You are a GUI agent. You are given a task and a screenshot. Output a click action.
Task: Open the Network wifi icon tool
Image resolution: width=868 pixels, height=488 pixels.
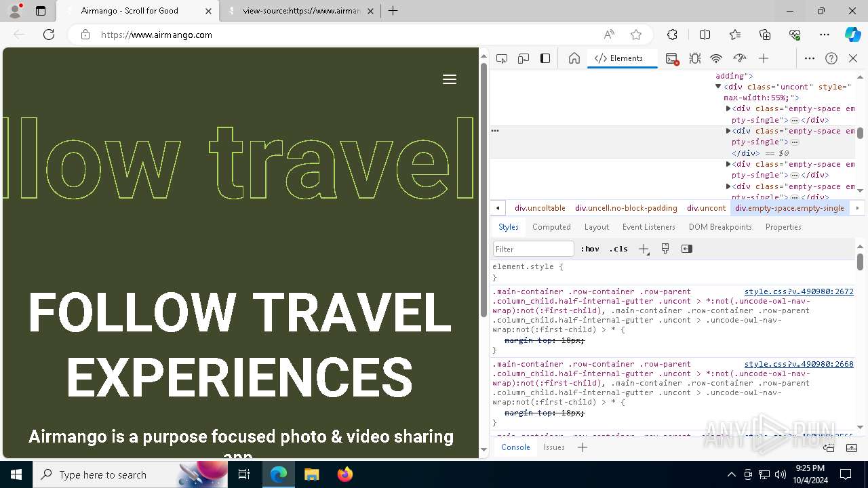pos(716,58)
